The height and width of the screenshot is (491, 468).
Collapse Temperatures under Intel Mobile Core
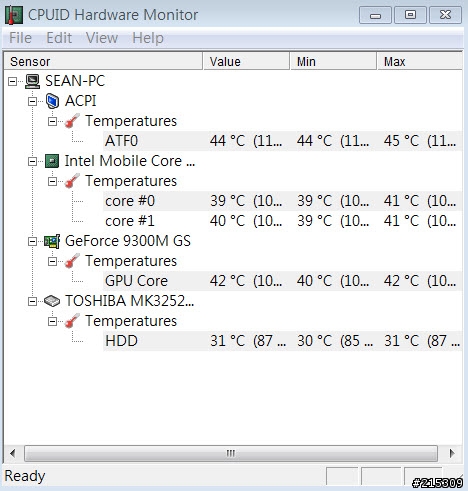tap(52, 181)
